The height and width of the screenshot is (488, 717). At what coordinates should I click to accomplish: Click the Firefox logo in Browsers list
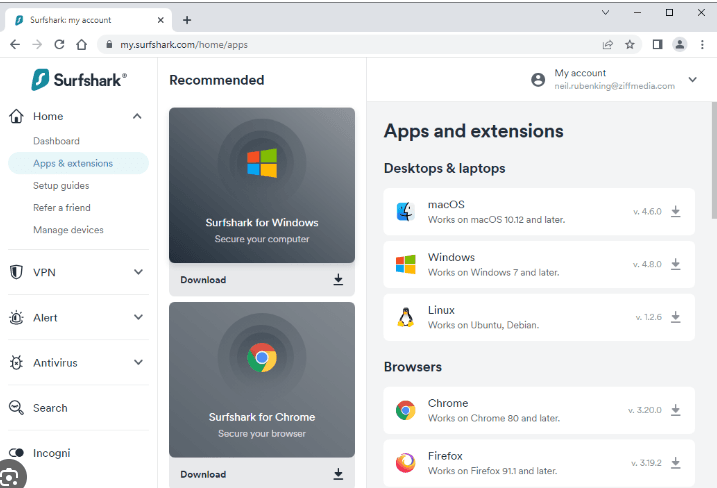(x=406, y=463)
